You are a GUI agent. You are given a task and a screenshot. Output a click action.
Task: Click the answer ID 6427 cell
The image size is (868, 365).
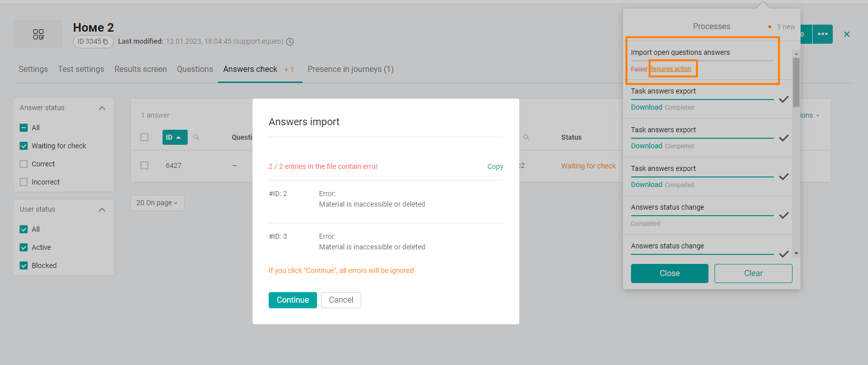click(174, 165)
